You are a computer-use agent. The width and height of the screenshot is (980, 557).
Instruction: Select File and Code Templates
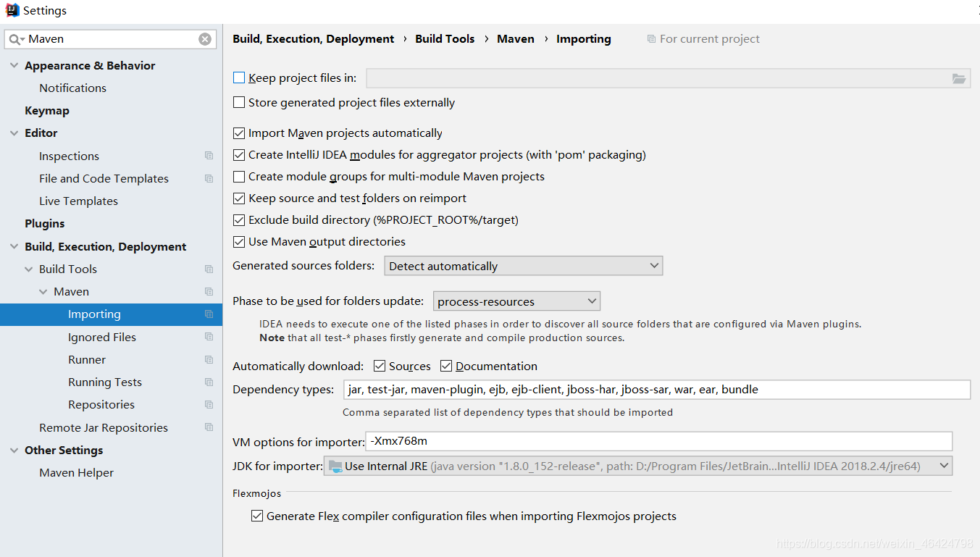[x=104, y=178]
